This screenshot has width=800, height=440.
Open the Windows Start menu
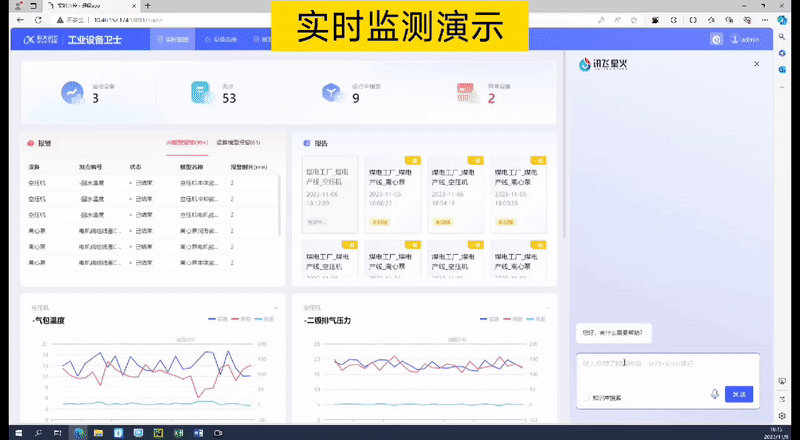(x=18, y=433)
